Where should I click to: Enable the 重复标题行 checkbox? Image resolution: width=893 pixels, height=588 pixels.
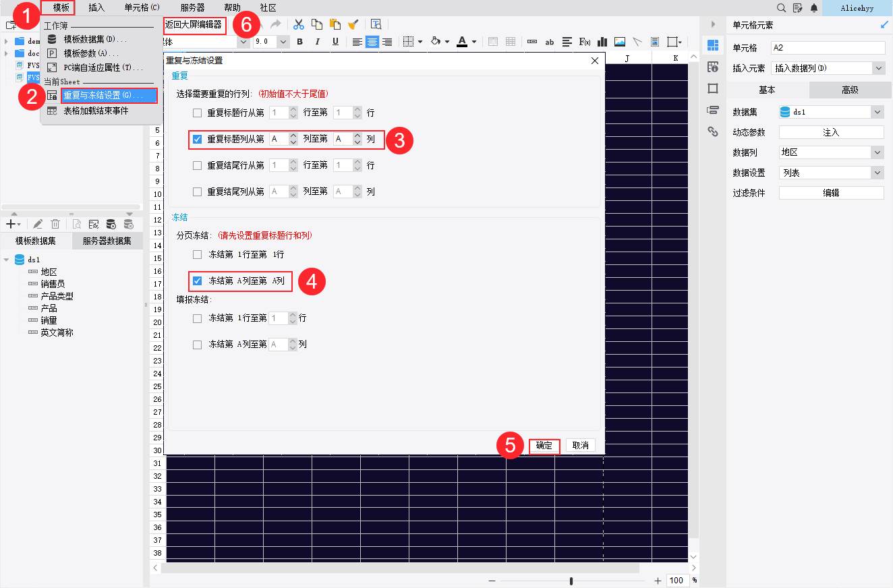point(198,113)
